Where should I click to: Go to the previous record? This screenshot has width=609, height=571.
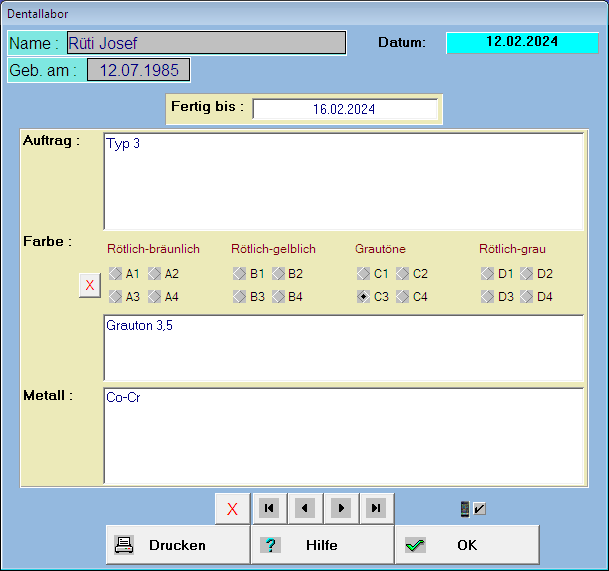(x=304, y=508)
